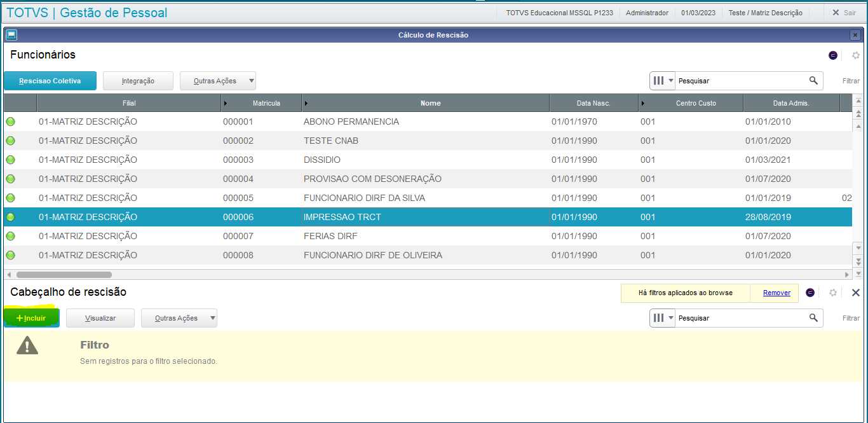Image resolution: width=868 pixels, height=423 pixels.
Task: Click the Data Nasc. column header
Action: pyautogui.click(x=593, y=103)
